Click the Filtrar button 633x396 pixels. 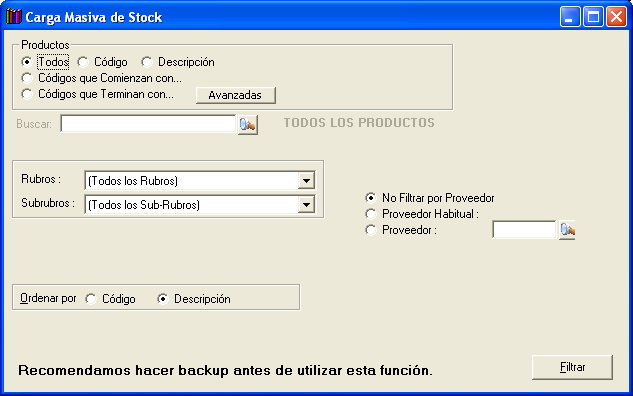click(x=572, y=367)
